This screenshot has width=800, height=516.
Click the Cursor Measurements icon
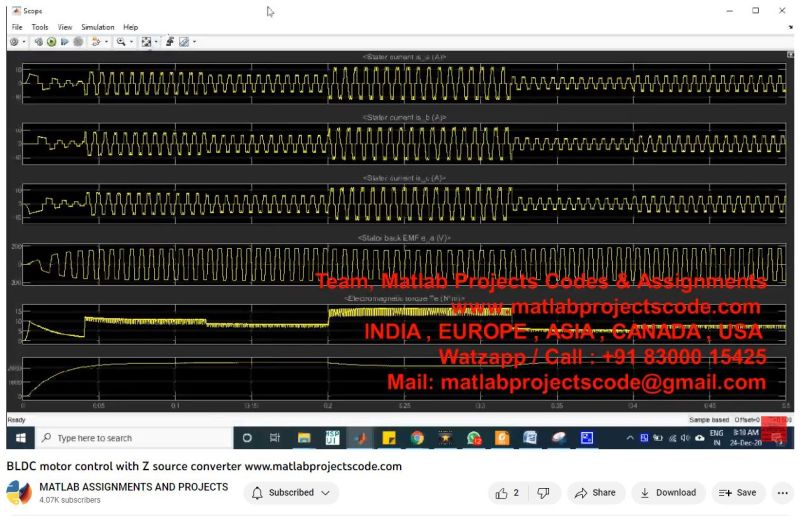[184, 42]
